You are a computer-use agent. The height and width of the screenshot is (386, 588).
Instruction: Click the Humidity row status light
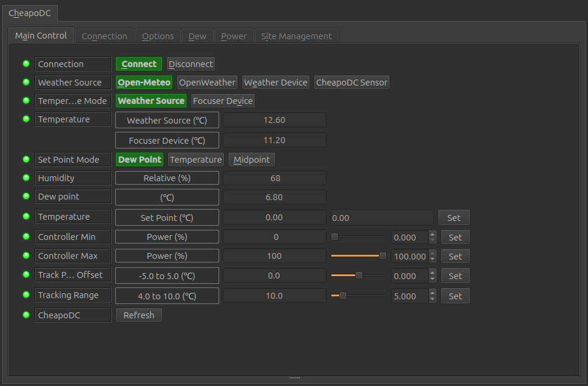26,178
